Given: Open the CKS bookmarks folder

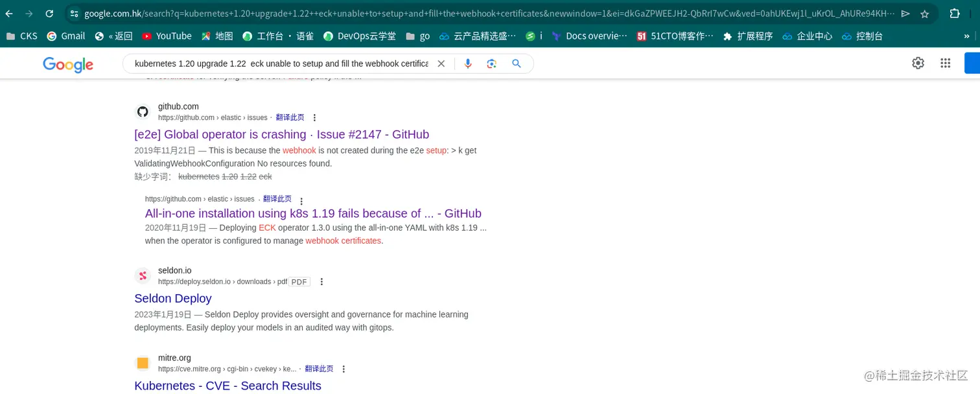Looking at the screenshot, I should [x=21, y=36].
